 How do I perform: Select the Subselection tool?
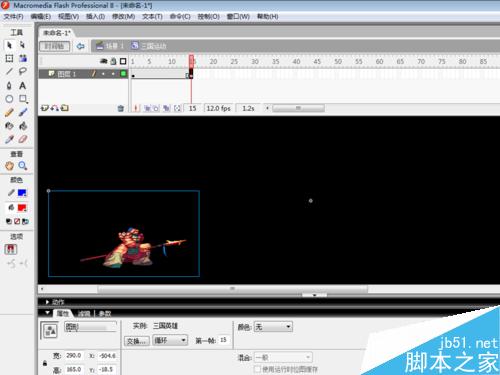click(x=22, y=45)
